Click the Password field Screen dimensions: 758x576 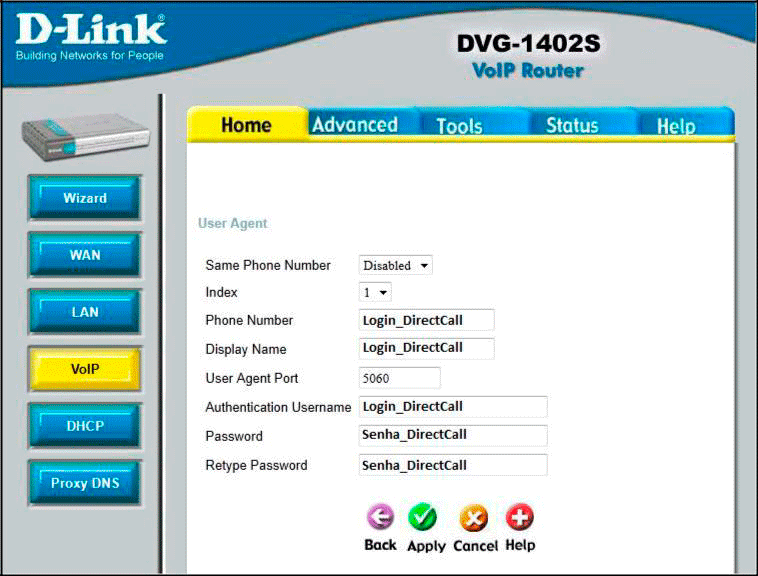tap(453, 435)
